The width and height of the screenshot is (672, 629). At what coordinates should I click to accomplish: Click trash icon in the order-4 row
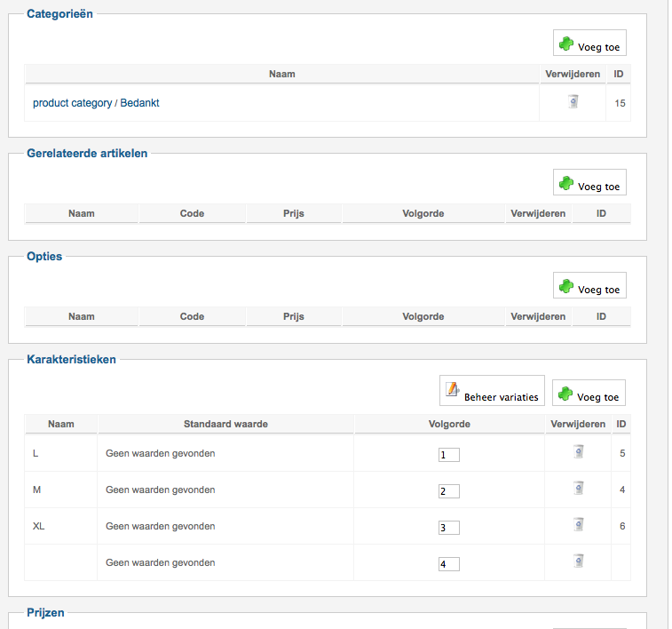point(578,561)
